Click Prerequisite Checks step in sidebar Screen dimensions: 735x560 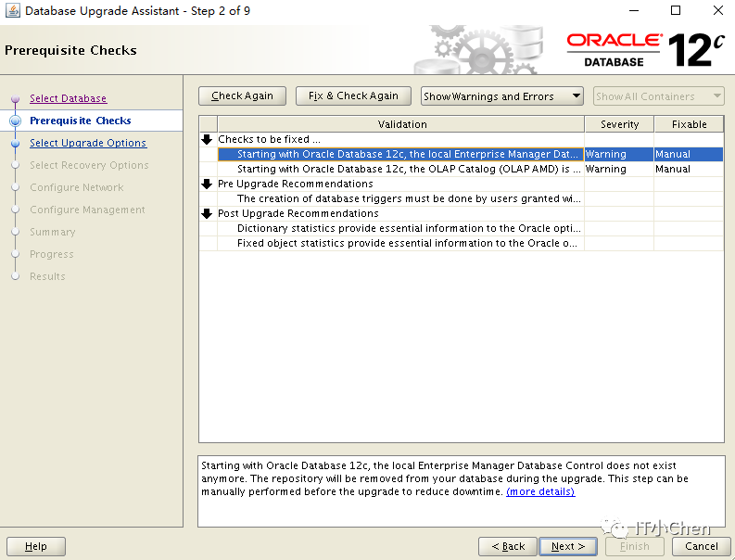click(80, 121)
